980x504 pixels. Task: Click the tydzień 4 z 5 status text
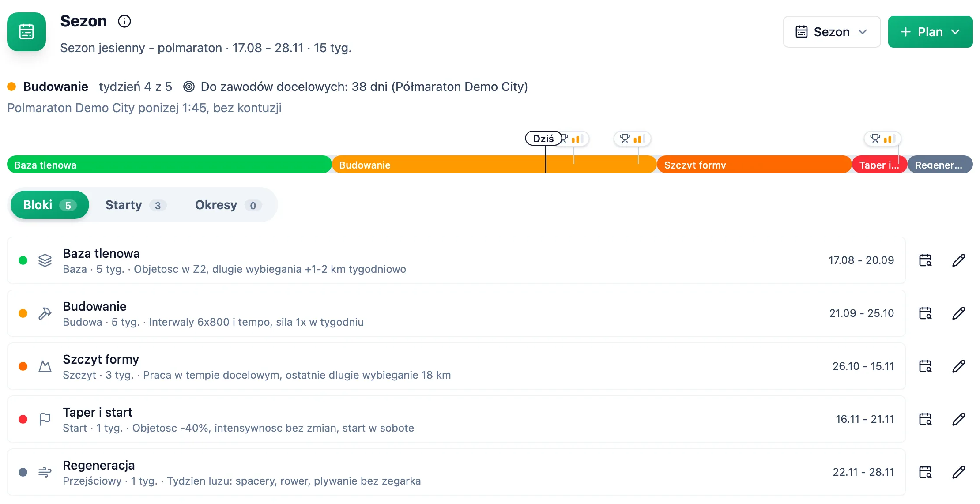[x=136, y=87]
